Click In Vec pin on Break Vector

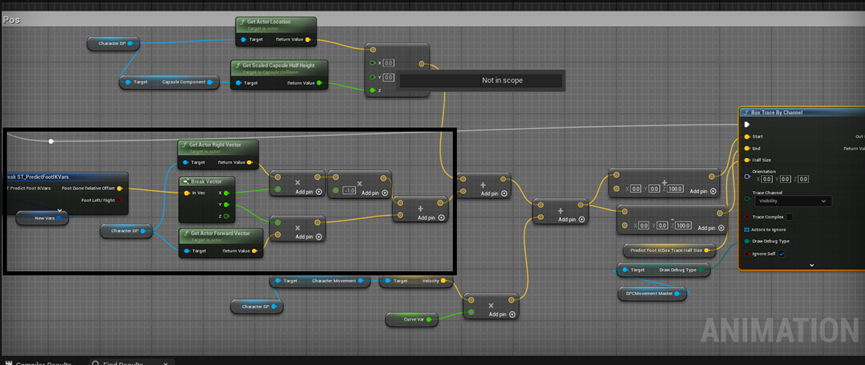point(186,193)
